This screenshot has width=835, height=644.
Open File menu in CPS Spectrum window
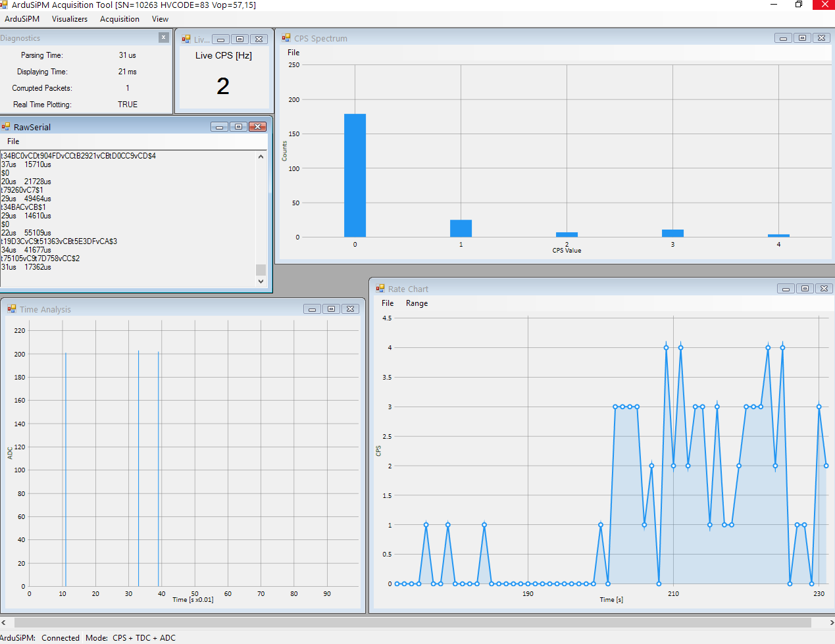pos(293,53)
